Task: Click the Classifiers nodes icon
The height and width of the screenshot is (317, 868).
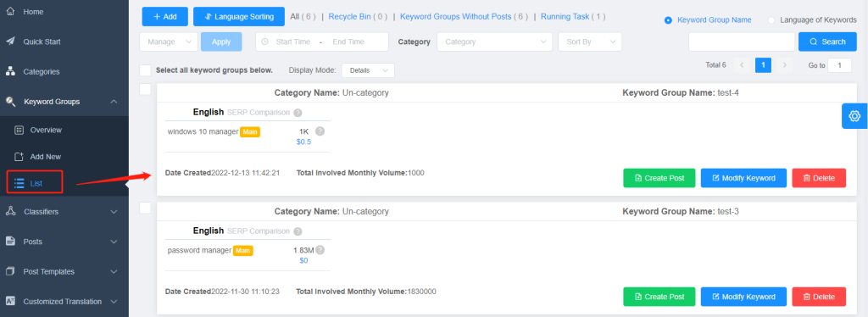Action: (10, 211)
